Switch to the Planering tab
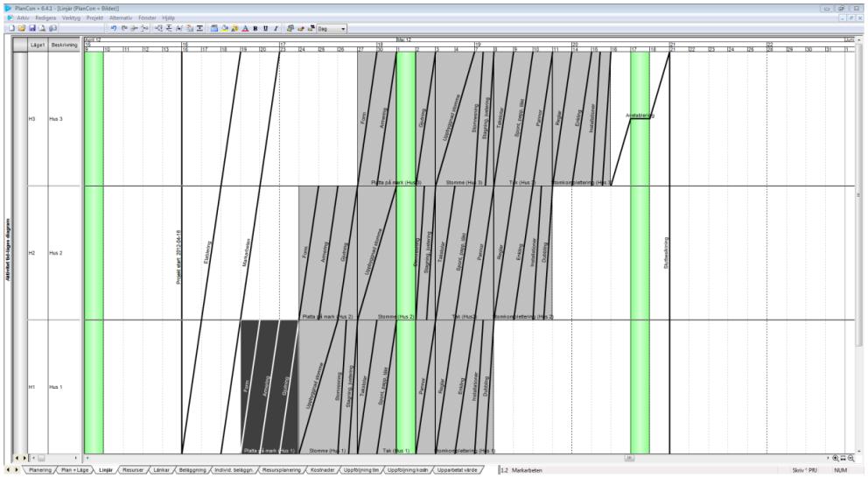This screenshot has height=478, width=868. pos(40,470)
